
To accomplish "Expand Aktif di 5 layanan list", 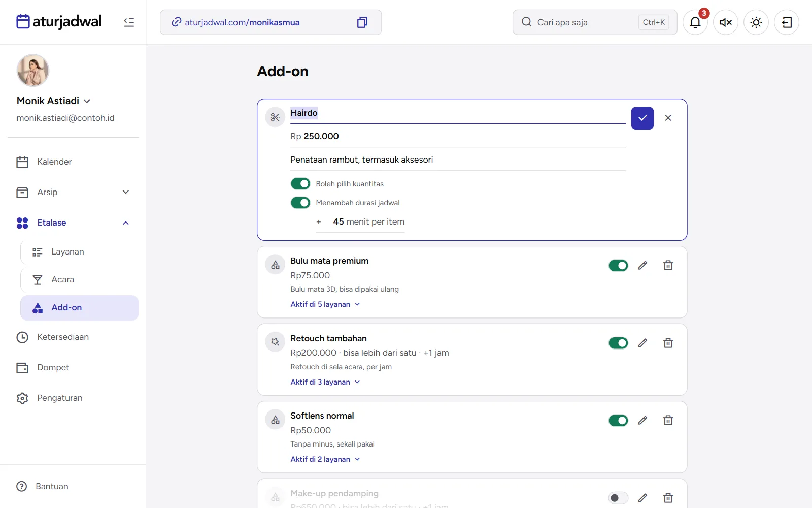I will point(325,304).
